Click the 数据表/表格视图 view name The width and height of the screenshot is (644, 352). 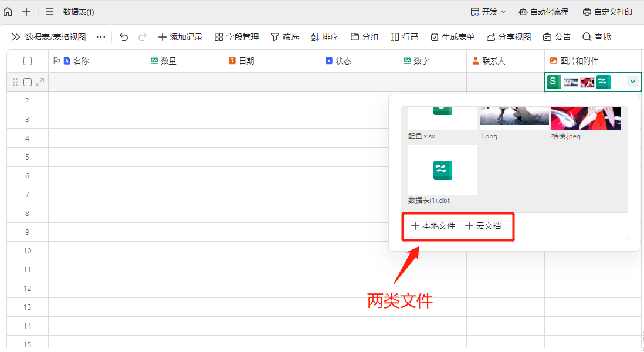[x=56, y=37]
